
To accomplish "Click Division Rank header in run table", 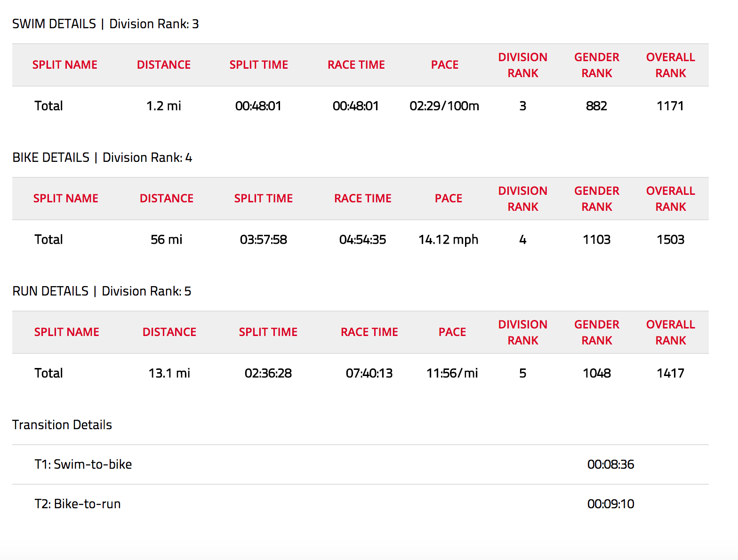I will (x=522, y=332).
